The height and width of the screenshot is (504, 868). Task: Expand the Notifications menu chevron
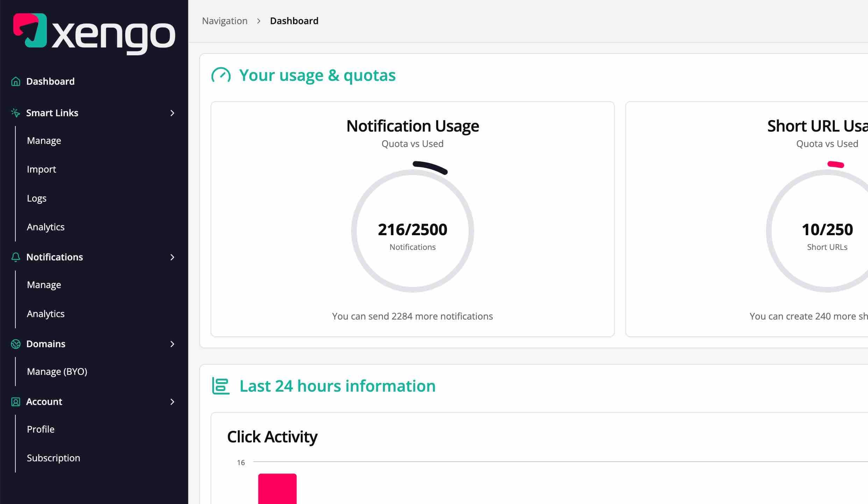point(172,257)
